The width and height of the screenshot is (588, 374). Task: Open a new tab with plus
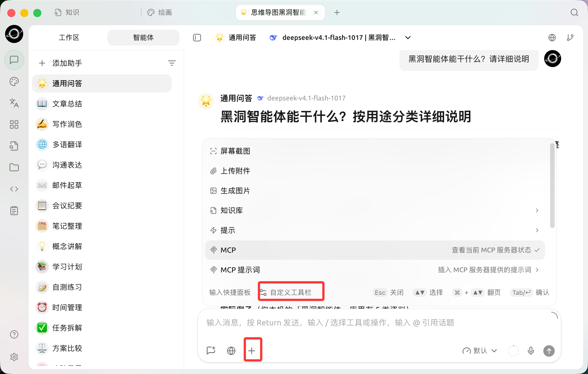tap(337, 12)
